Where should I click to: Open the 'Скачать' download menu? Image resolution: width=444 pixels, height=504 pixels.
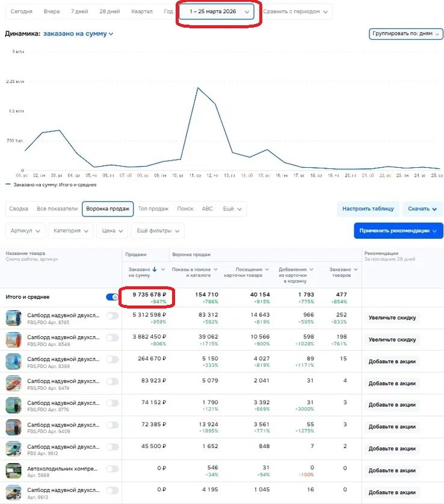tap(422, 209)
